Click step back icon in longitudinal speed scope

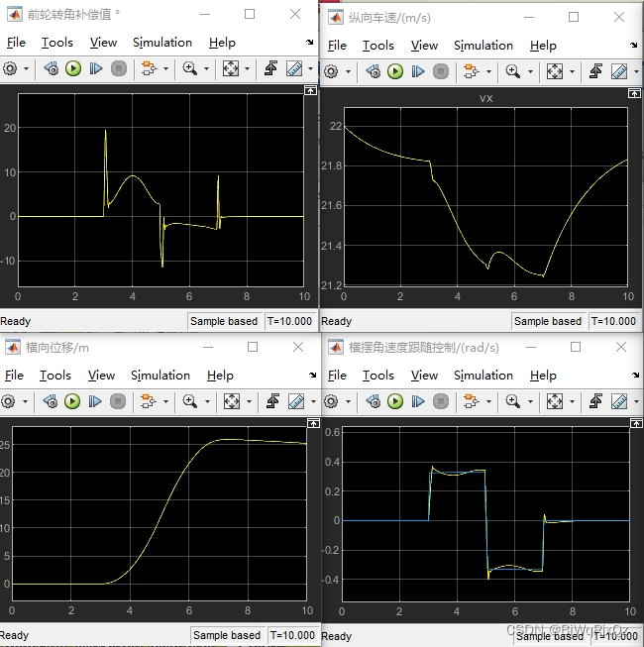click(x=374, y=71)
